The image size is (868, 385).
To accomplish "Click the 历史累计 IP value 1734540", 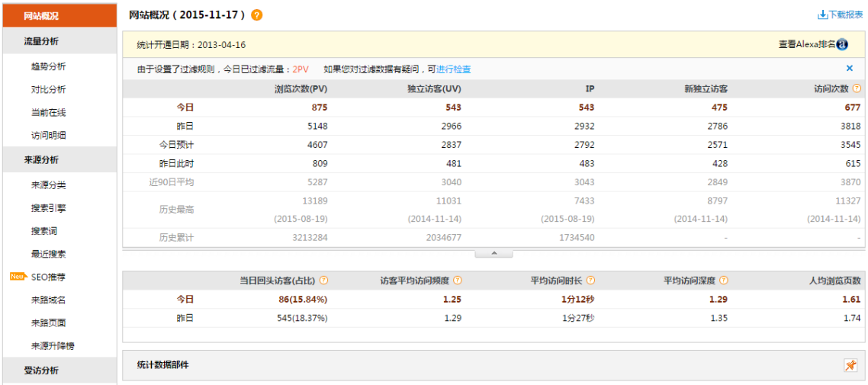I will coord(578,238).
